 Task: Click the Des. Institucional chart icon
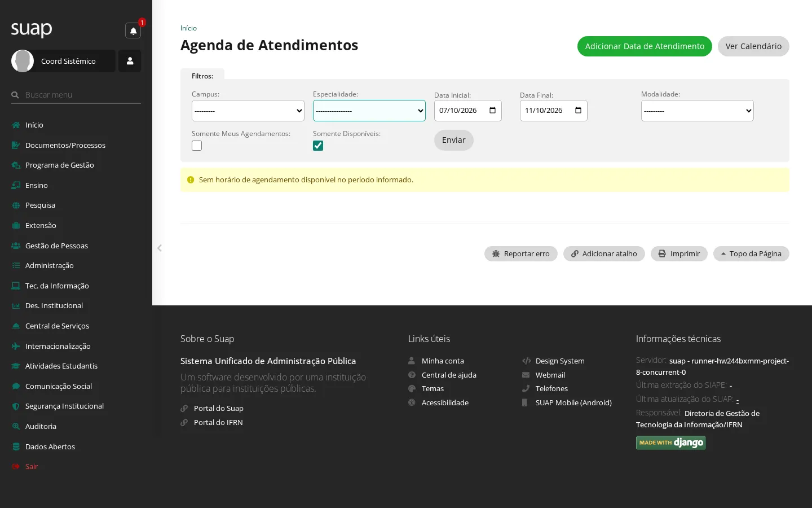click(16, 306)
